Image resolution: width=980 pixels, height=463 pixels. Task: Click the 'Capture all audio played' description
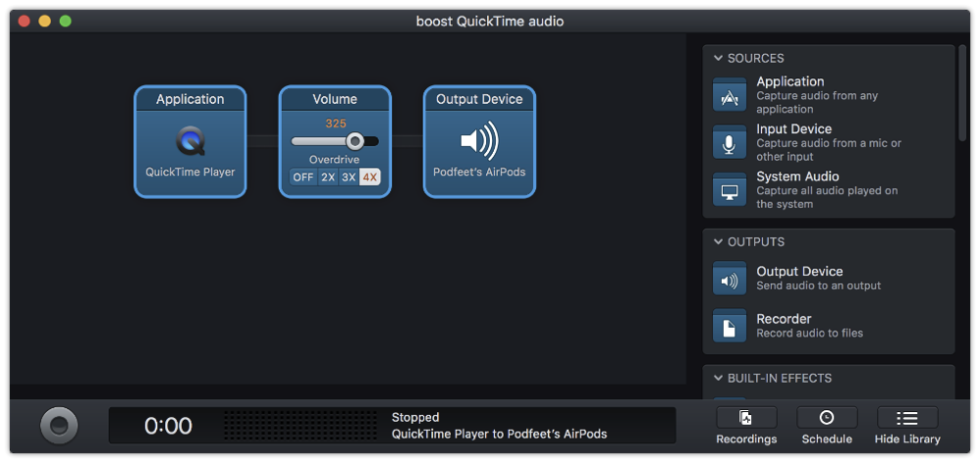(827, 197)
